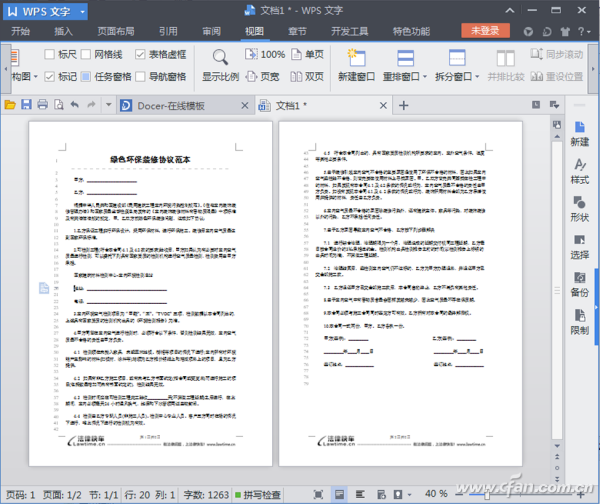600x504 pixels.
Task: Fit document to 页宽 page width
Action: coord(262,77)
